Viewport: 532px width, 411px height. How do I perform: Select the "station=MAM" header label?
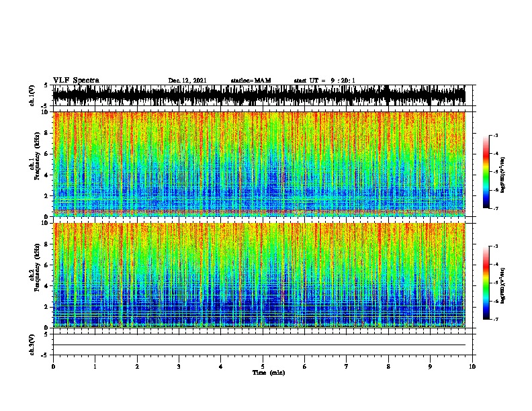click(251, 81)
